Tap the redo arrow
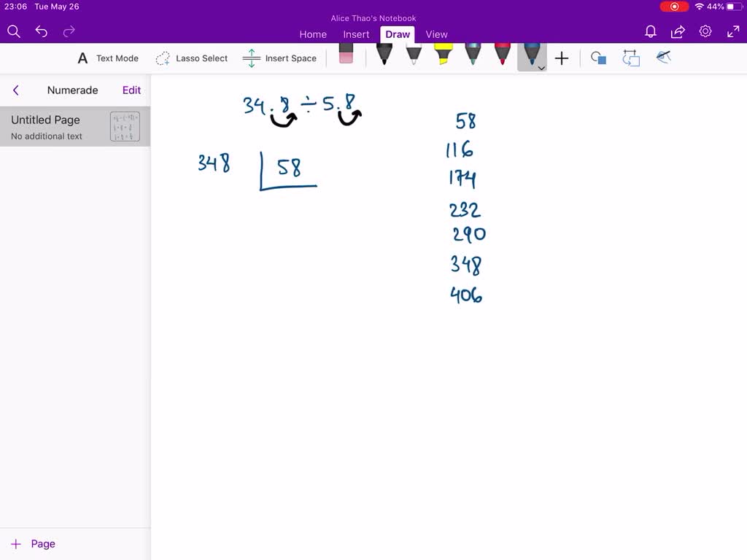Viewport: 747px width, 560px height. pos(69,31)
